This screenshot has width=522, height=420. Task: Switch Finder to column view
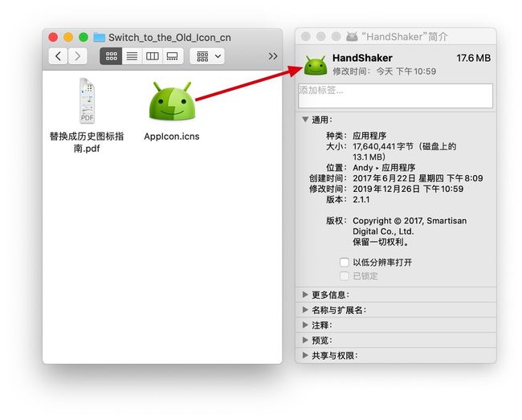(x=152, y=56)
